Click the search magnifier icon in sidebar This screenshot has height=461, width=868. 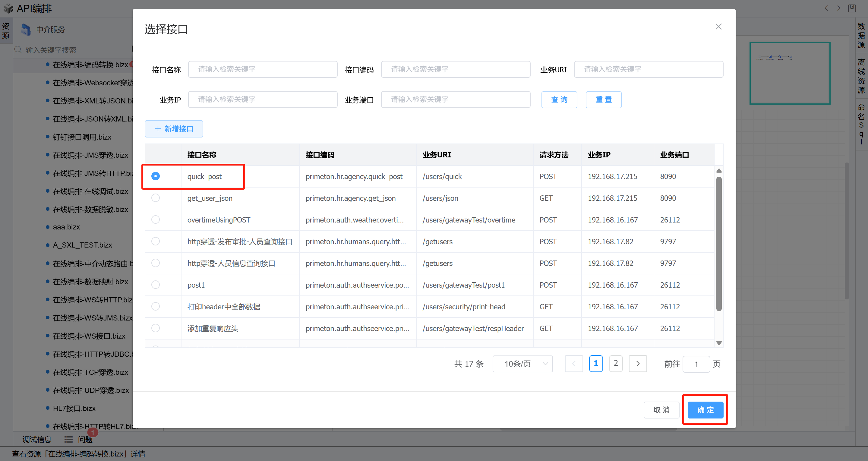18,50
